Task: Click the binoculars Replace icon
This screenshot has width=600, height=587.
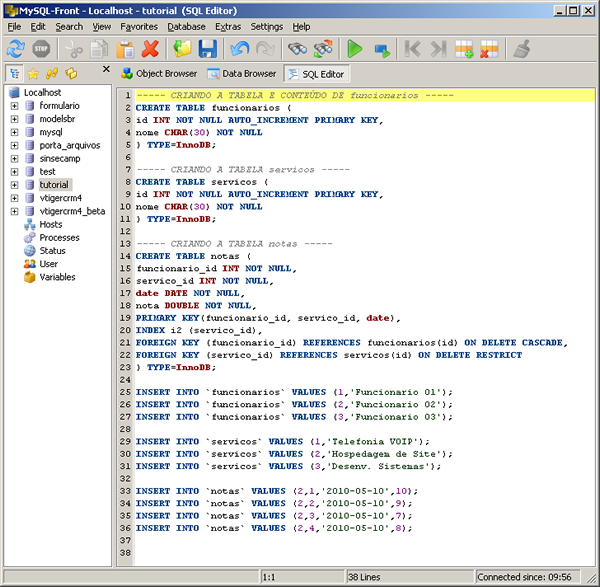Action: [x=323, y=49]
